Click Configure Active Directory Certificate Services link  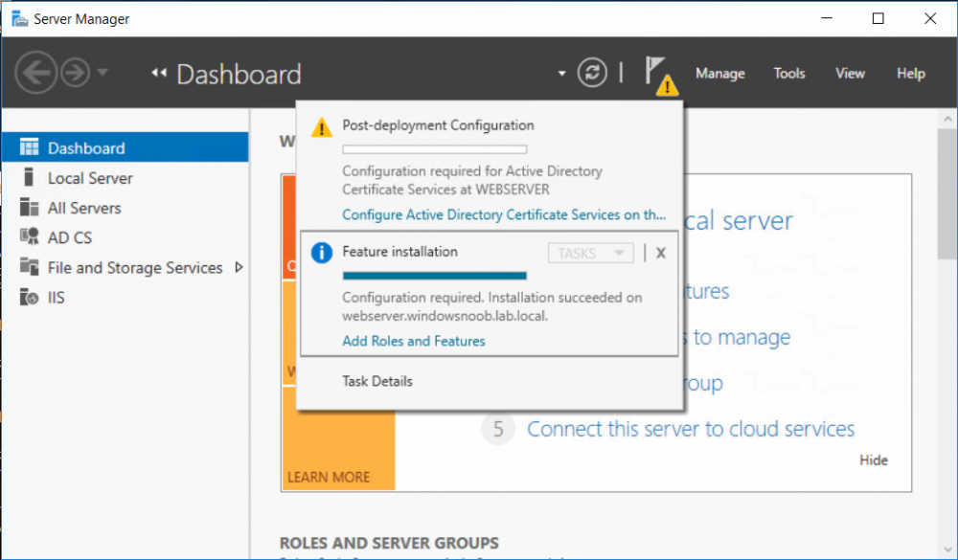tap(504, 215)
